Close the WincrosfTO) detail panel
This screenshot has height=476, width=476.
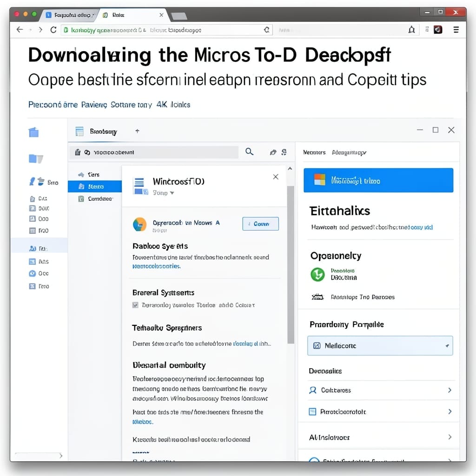(276, 177)
